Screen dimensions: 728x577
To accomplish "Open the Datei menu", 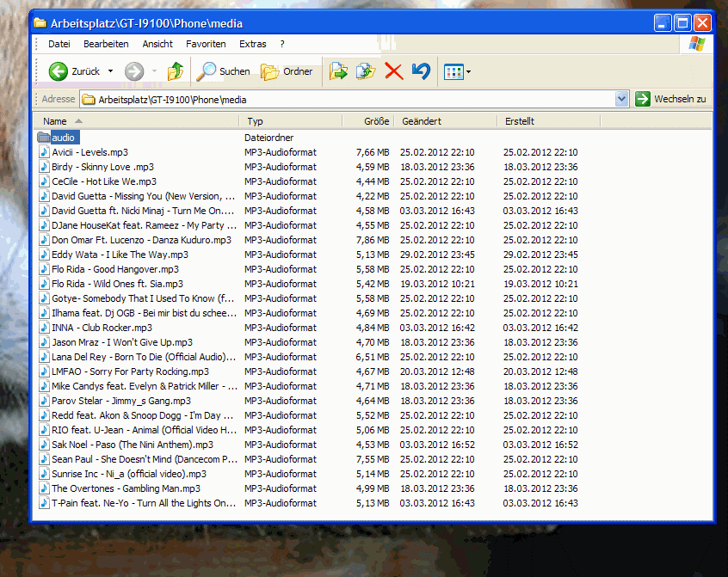I will point(59,44).
